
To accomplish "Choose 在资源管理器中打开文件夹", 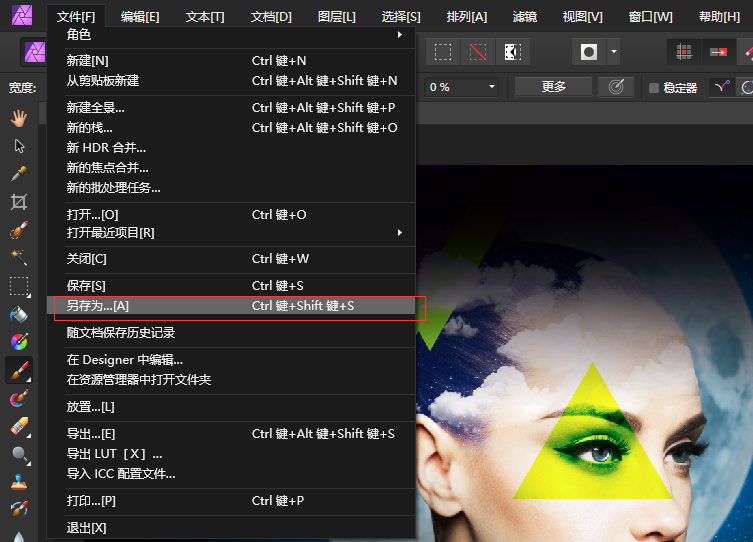I will (231, 380).
